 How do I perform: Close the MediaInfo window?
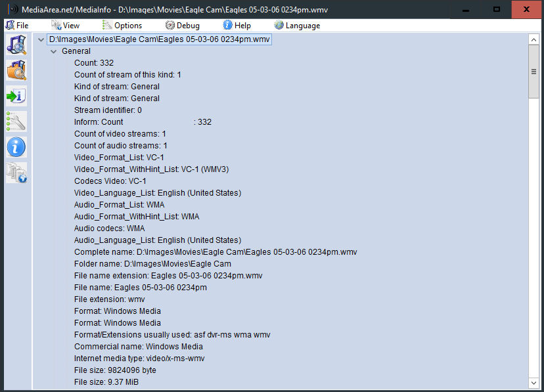coord(526,9)
